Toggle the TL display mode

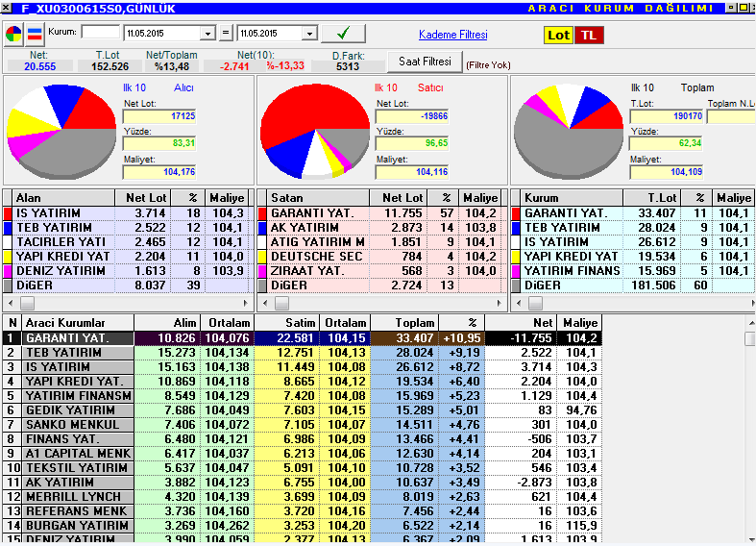tap(589, 36)
